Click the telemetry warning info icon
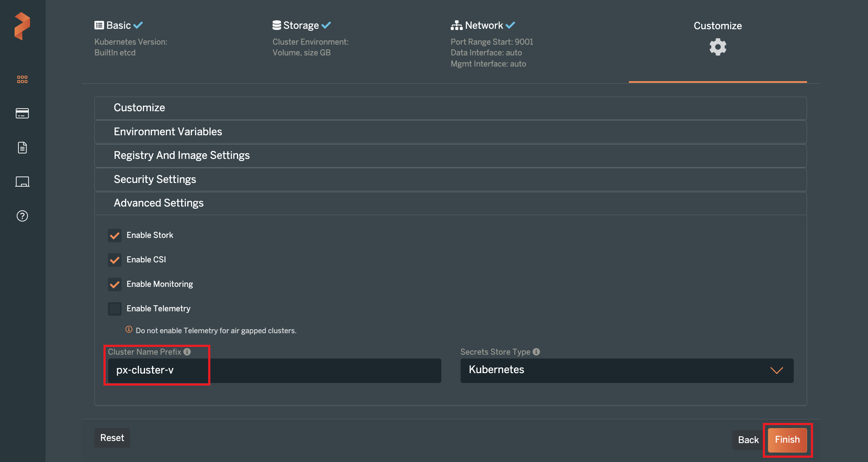The width and height of the screenshot is (868, 462). point(129,329)
